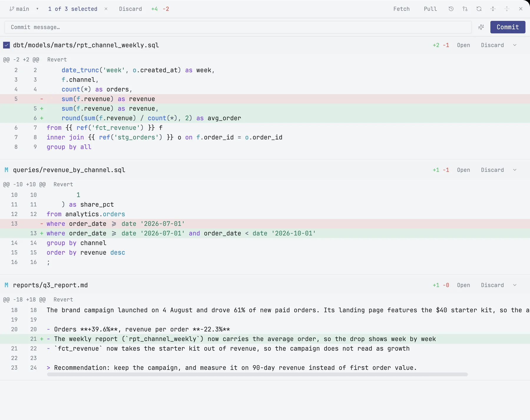This screenshot has width=530, height=420.
Task: Click the refresh changes icon
Action: point(479,9)
